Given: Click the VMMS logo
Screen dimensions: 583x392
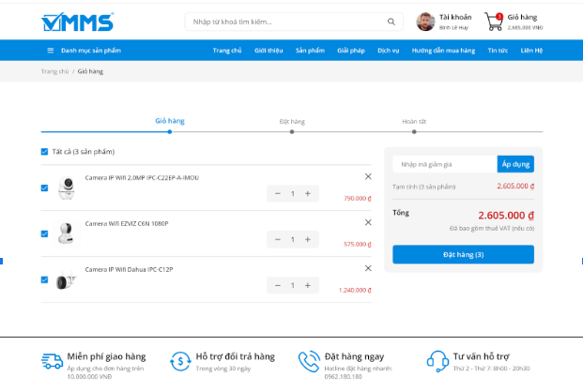Looking at the screenshot, I should (x=78, y=22).
